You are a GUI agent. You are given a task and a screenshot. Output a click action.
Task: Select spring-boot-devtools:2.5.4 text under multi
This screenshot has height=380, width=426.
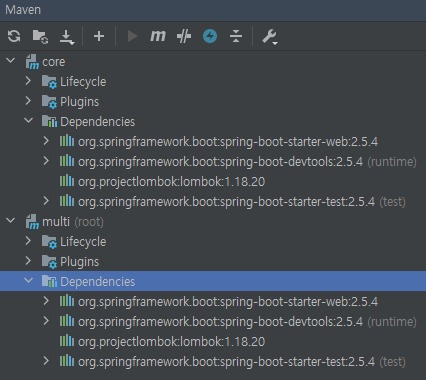220,322
